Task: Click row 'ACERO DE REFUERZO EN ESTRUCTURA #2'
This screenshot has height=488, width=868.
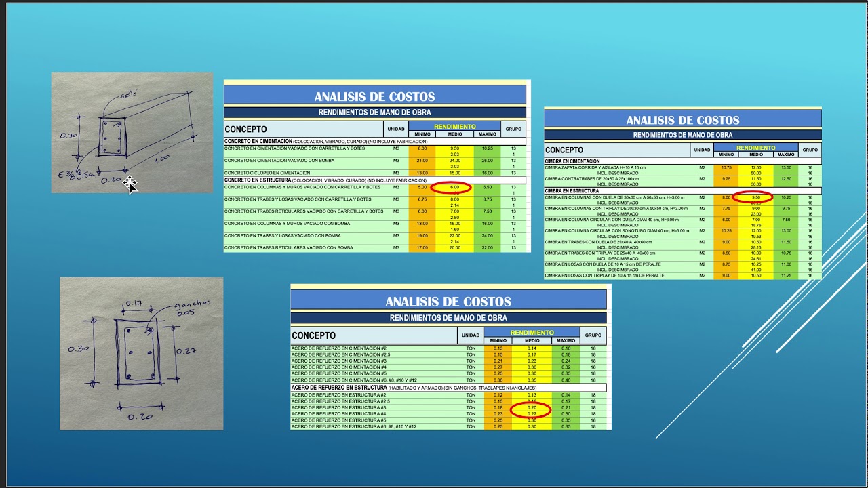Action: pos(448,394)
